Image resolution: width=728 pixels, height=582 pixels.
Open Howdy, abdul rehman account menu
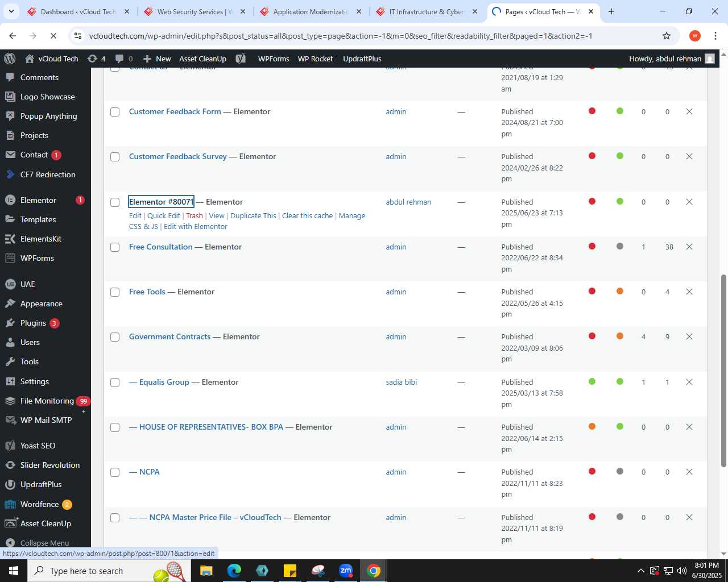672,59
